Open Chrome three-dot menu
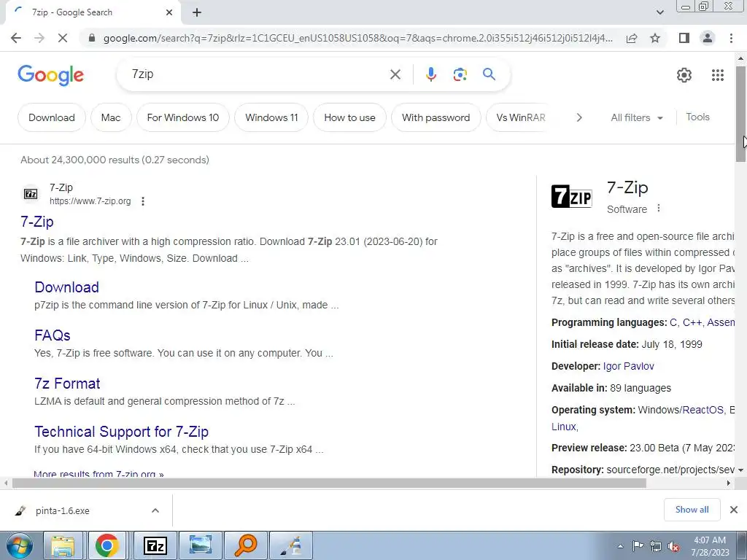Image resolution: width=747 pixels, height=560 pixels. tap(731, 38)
